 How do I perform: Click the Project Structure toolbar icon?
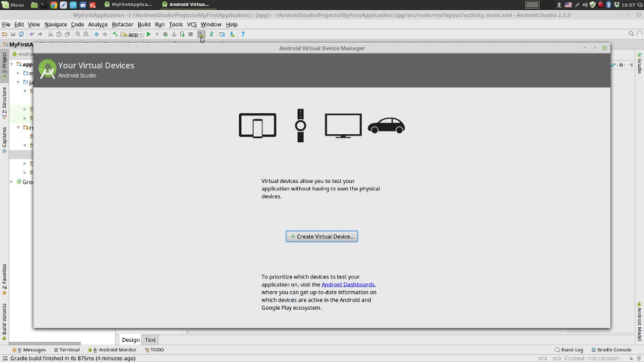pos(222,34)
